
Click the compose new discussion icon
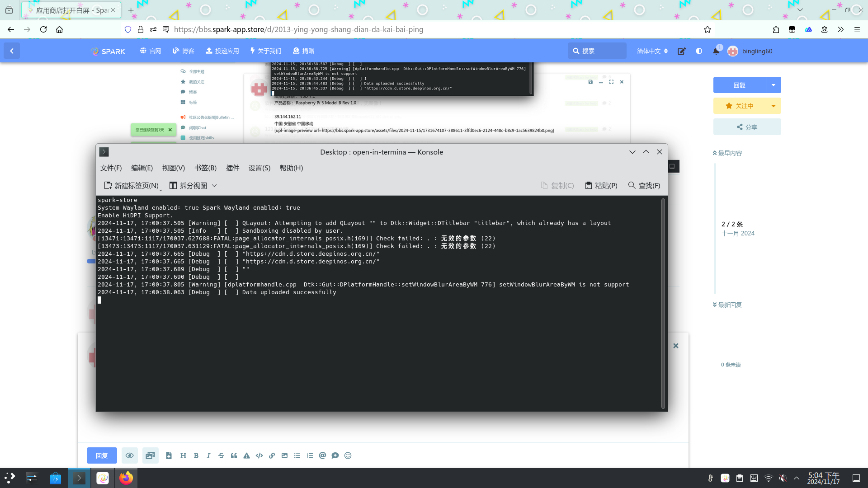coord(681,51)
